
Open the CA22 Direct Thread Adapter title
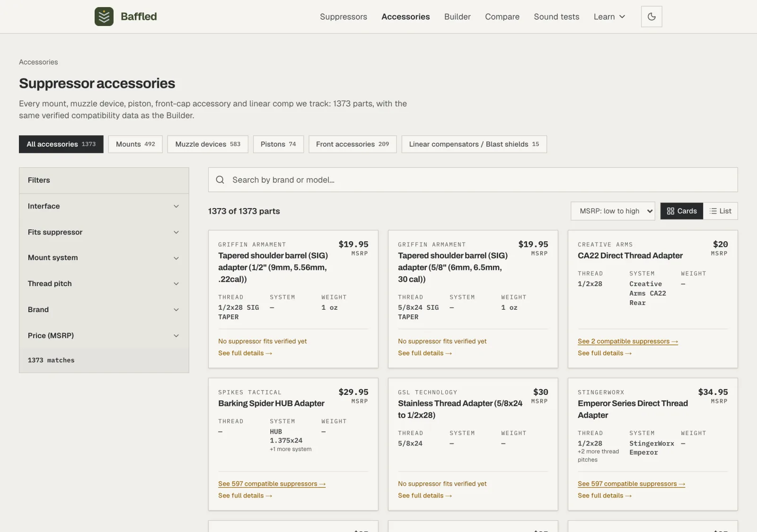630,255
